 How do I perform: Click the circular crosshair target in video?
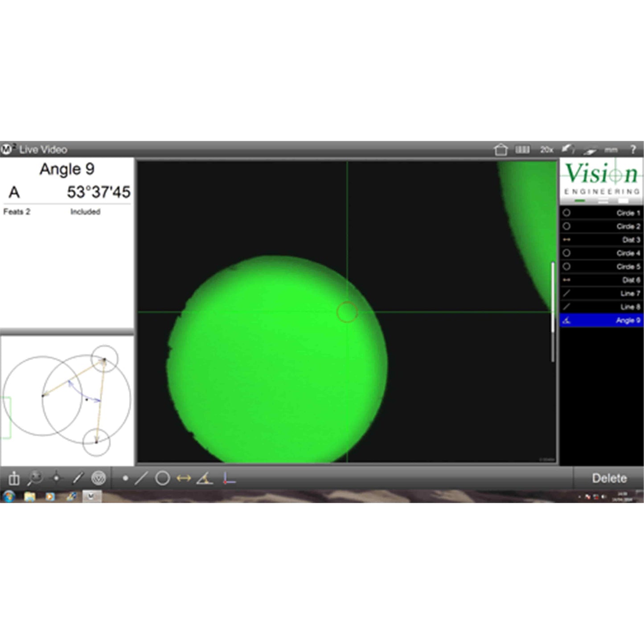point(347,312)
